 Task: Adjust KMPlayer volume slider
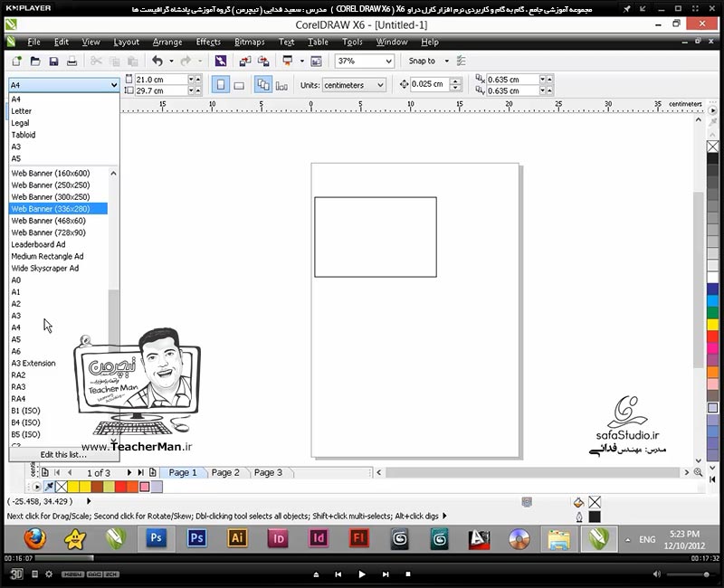point(691,574)
